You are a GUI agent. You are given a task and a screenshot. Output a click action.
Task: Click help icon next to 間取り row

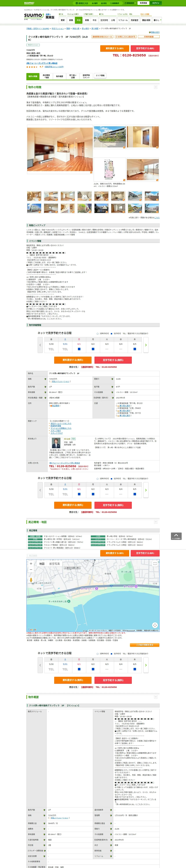click(x=112, y=379)
